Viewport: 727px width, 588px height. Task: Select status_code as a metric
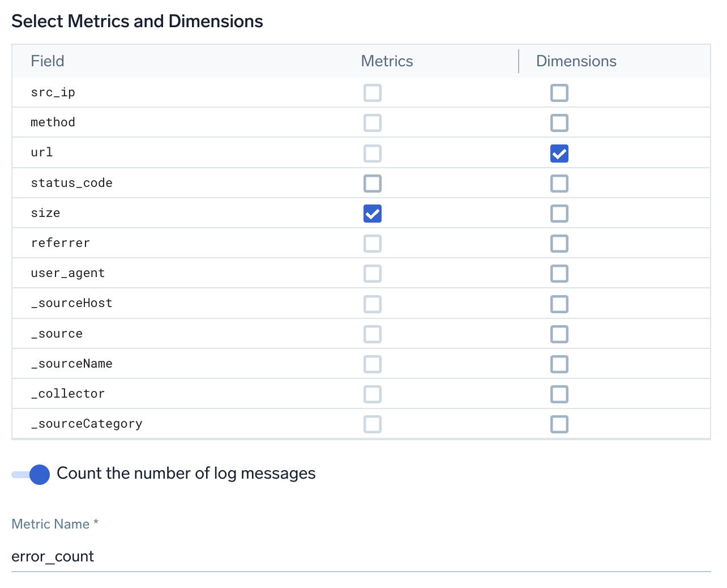pyautogui.click(x=372, y=184)
